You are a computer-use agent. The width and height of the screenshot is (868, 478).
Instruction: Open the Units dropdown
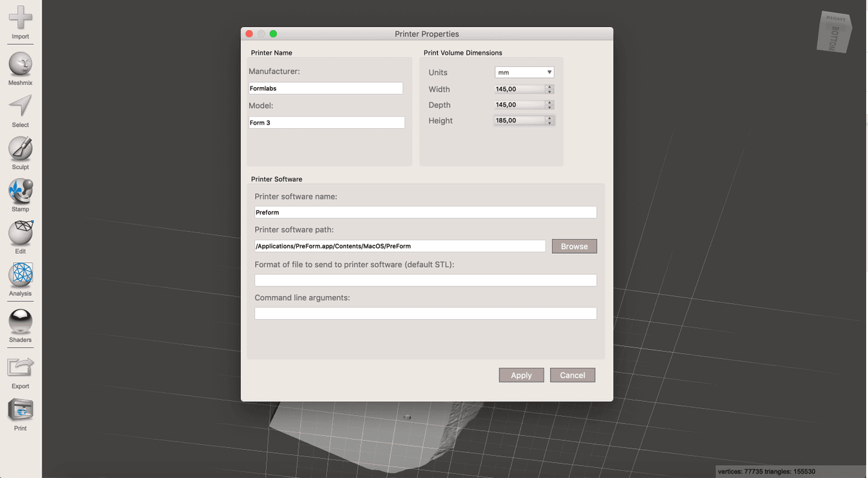524,72
